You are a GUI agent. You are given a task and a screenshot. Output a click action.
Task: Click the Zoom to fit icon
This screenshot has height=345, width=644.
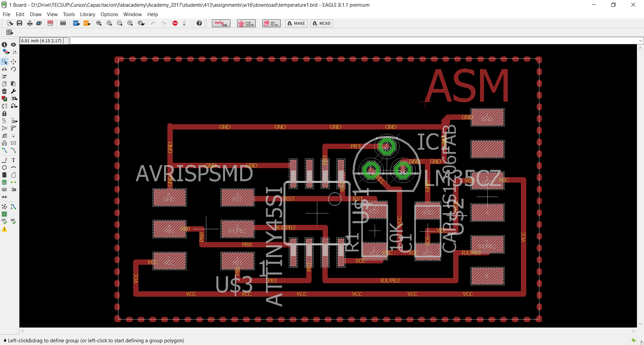[x=99, y=23]
